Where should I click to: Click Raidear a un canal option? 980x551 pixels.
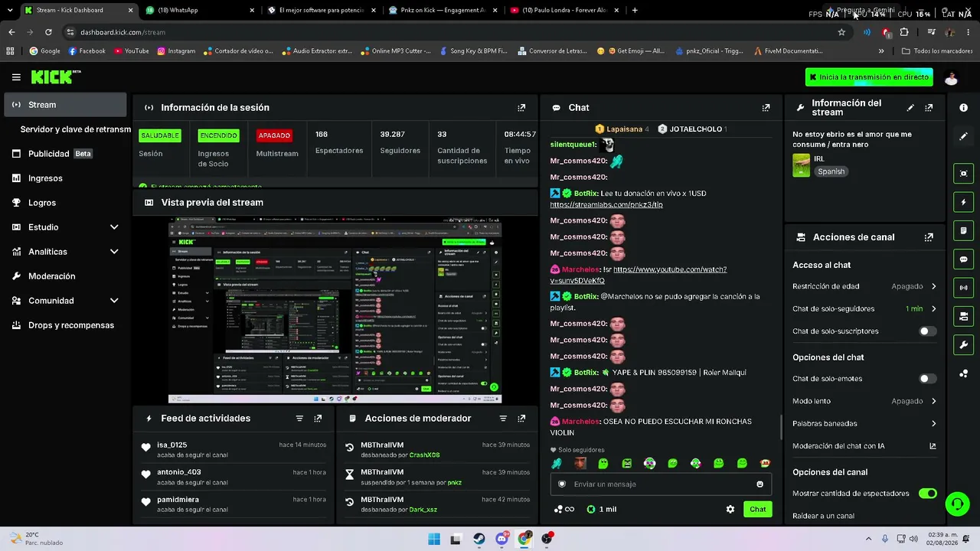coord(823,516)
